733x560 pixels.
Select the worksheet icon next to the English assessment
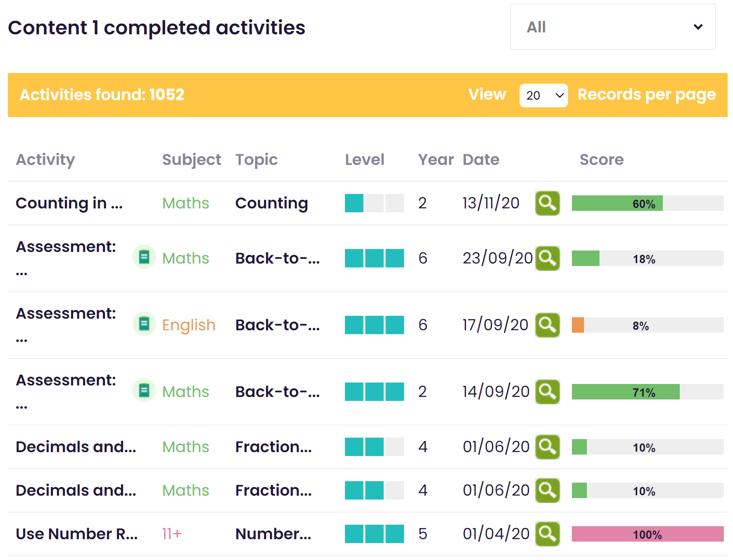144,324
